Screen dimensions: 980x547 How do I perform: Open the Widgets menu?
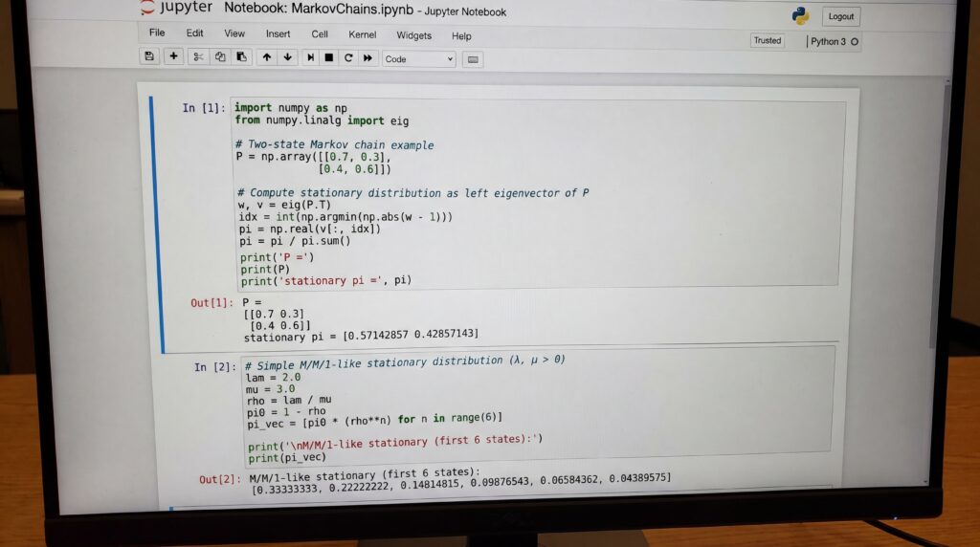413,35
